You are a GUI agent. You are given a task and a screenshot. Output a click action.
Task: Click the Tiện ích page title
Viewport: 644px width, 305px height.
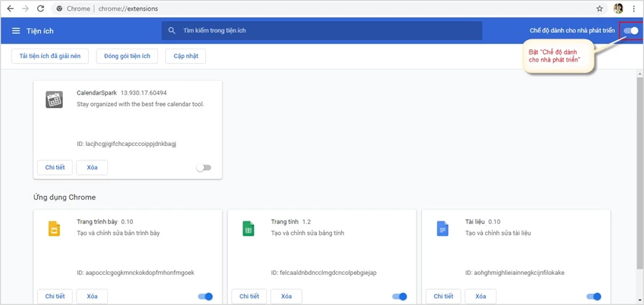40,31
